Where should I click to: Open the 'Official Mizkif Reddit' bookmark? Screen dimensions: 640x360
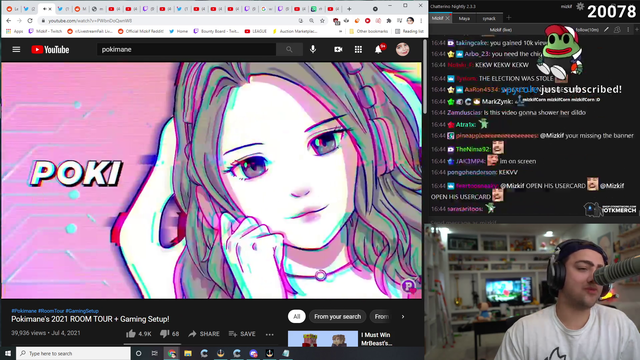click(x=141, y=31)
